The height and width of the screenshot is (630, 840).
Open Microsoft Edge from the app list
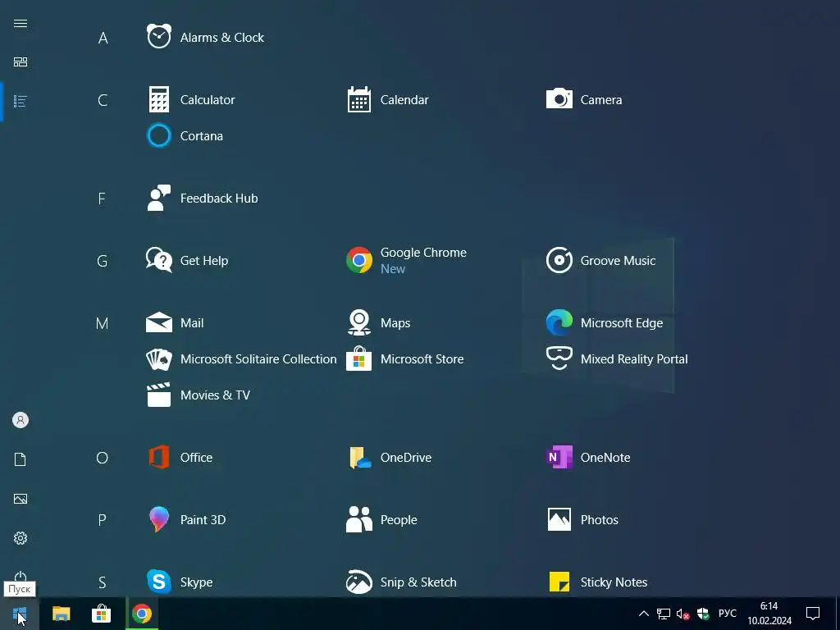click(x=605, y=322)
